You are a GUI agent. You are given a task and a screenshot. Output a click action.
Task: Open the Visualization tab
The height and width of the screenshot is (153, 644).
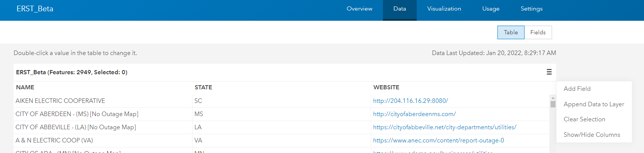[x=444, y=9]
